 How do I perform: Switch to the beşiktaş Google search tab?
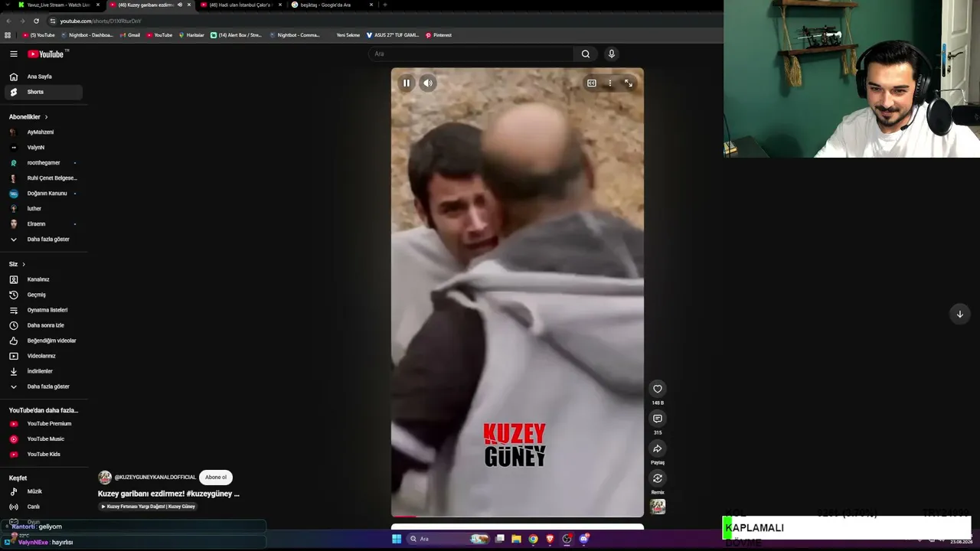pos(332,5)
